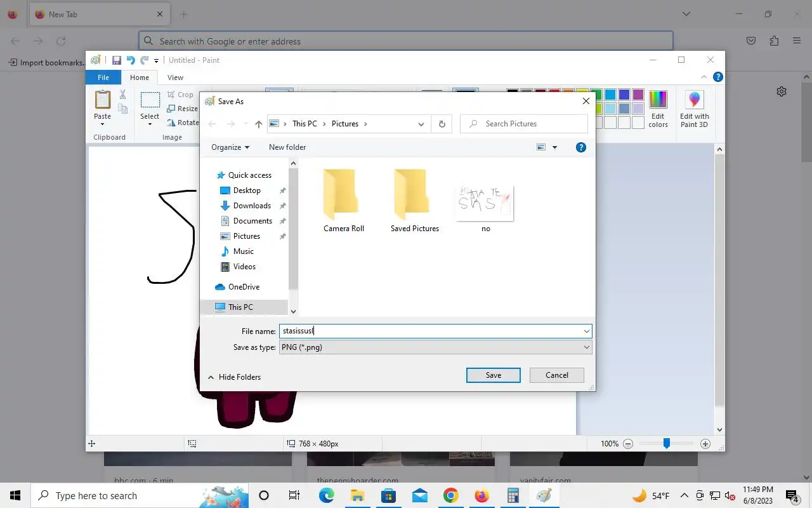Open Paint's blue help icon
Viewport: 812px width, 508px height.
(x=717, y=77)
